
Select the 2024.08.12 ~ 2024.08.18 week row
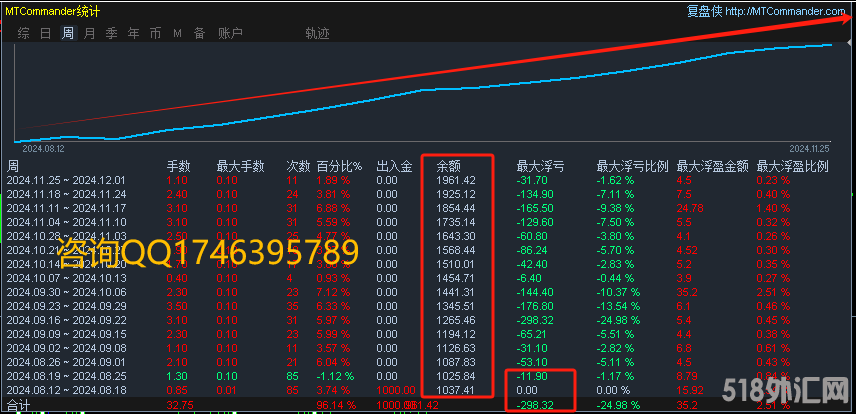tap(66, 389)
